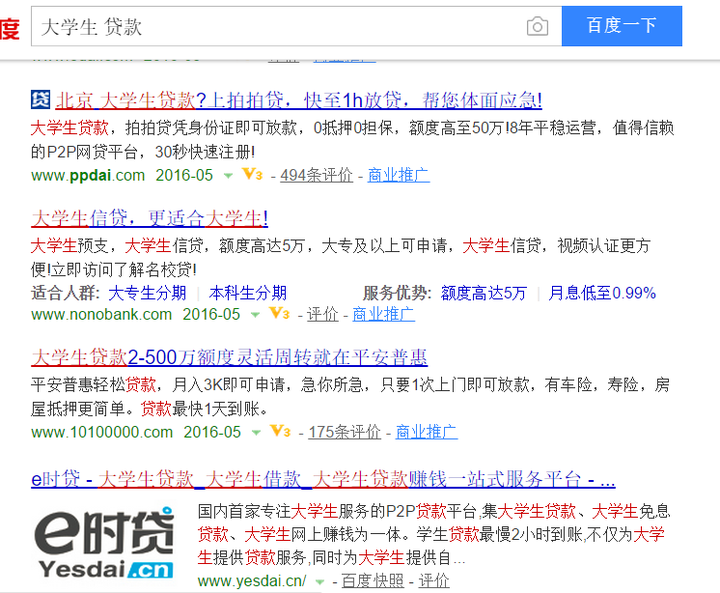Expand the dropdown arrow after www.10100000.com date

256,432
